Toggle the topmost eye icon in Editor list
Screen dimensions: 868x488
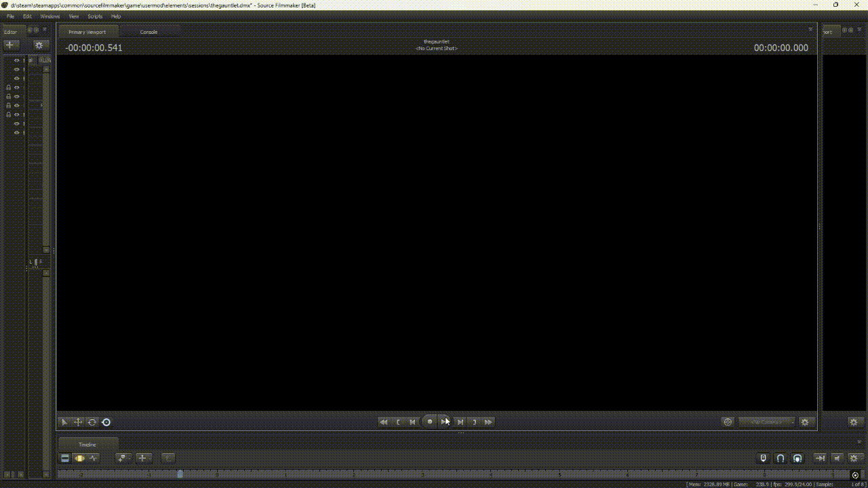point(17,60)
